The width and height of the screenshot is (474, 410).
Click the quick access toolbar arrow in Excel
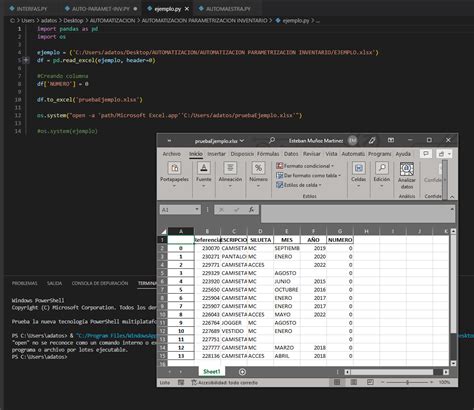pyautogui.click(x=169, y=140)
